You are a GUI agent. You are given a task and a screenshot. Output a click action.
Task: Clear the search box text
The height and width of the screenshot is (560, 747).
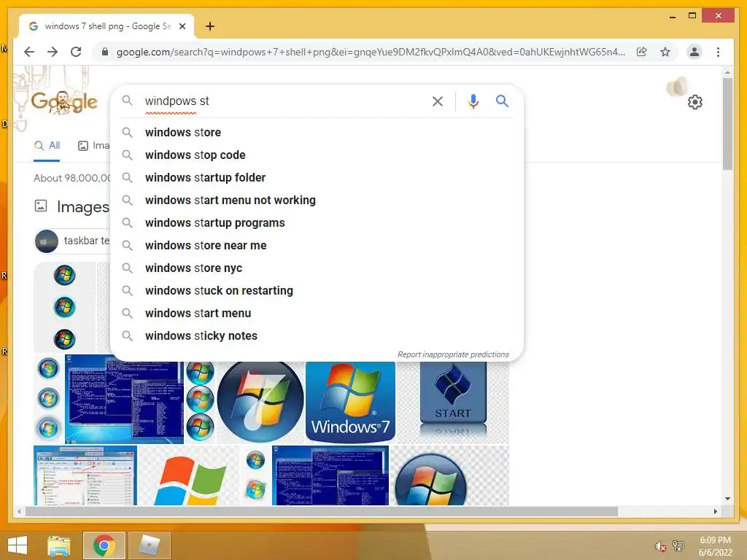(x=438, y=101)
